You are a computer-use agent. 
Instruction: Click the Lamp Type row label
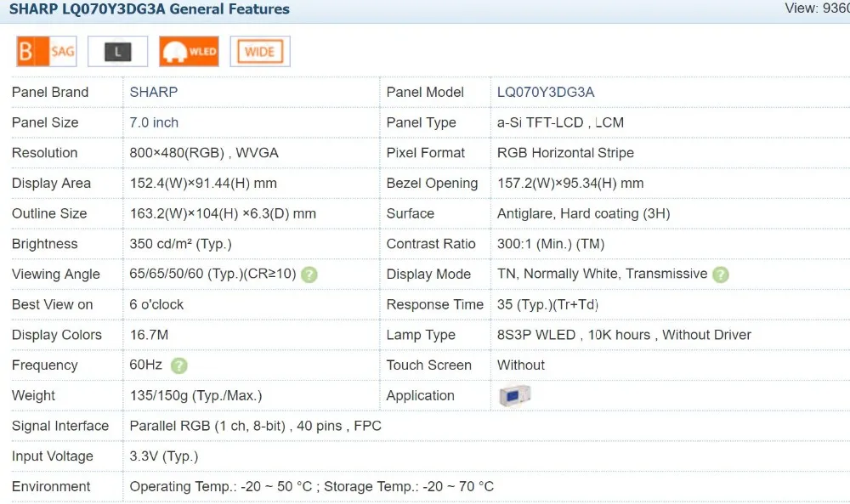[421, 335]
